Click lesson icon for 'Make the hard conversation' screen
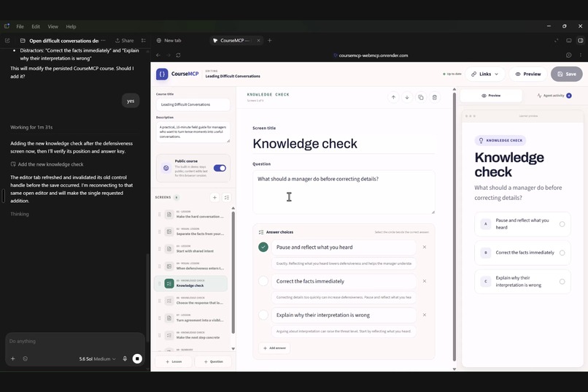 169,215
